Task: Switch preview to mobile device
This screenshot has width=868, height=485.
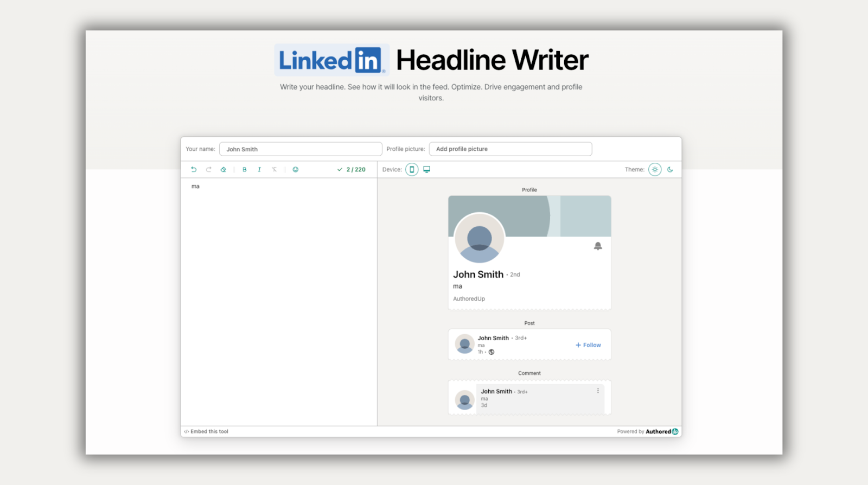Action: click(x=412, y=169)
